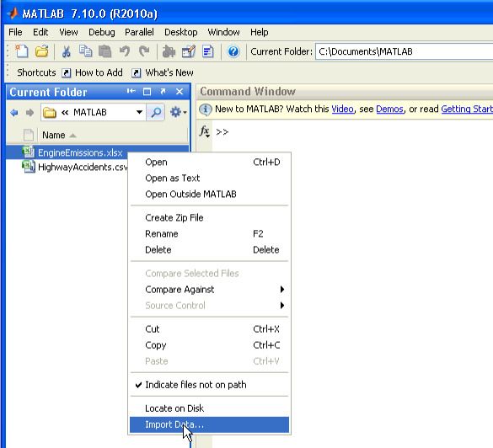Expand the Source Control submenu arrow
This screenshot has height=448, width=493.
click(x=282, y=306)
